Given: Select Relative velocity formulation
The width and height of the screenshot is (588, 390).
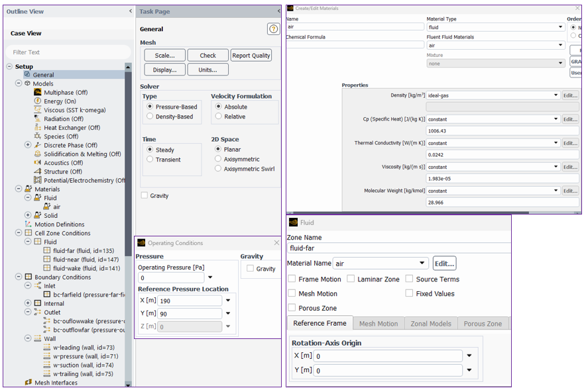Looking at the screenshot, I should (x=218, y=116).
